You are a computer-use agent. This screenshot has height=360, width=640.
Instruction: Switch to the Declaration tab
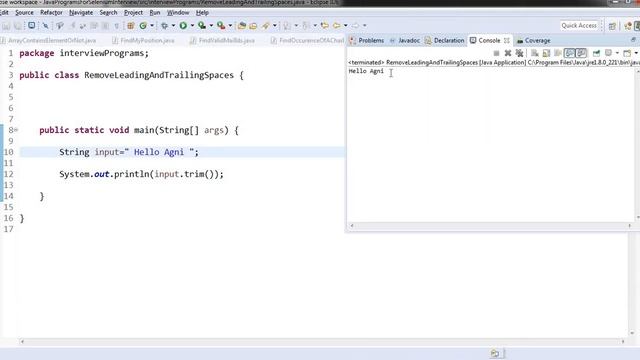tap(444, 40)
